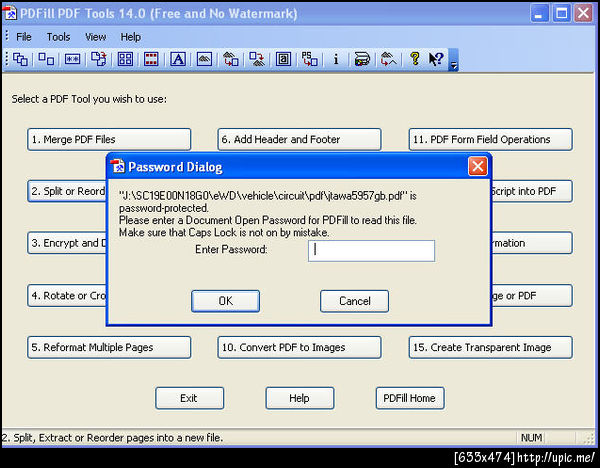Click the main window's title bar PDFill icon
Image resolution: width=600 pixels, height=468 pixels.
click(10, 13)
